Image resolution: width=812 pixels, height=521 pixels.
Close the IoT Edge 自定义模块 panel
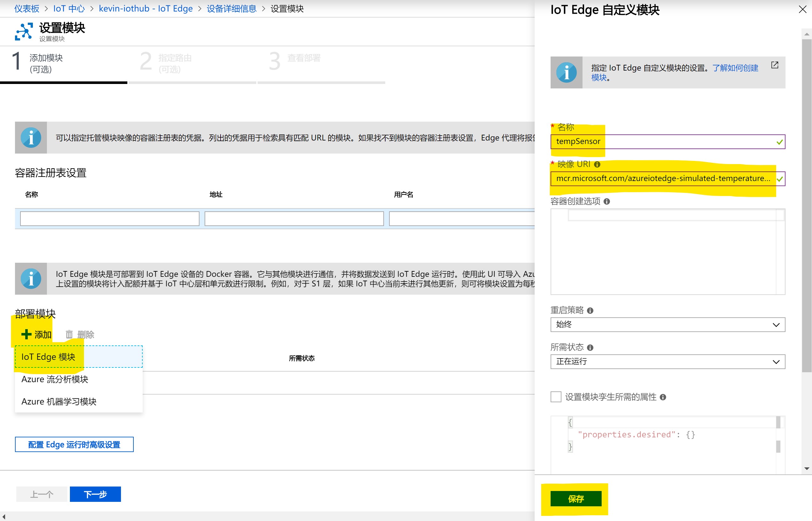tap(802, 10)
